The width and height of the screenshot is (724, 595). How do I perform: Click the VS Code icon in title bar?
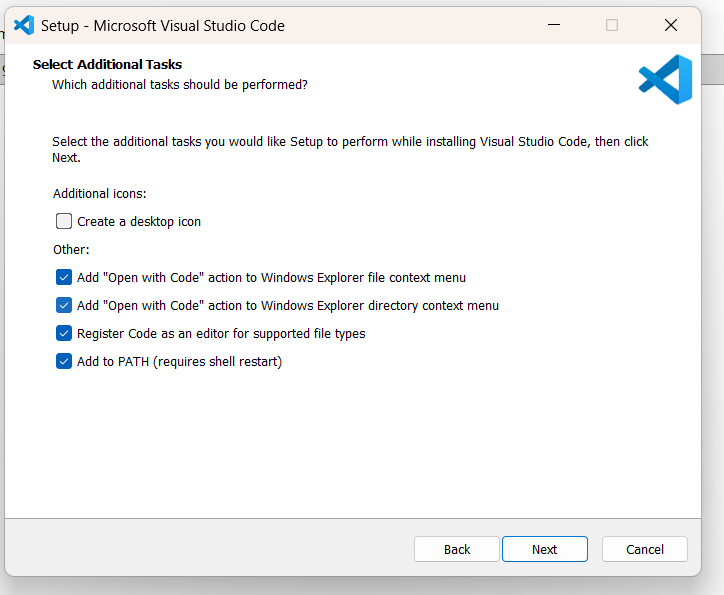(x=24, y=25)
